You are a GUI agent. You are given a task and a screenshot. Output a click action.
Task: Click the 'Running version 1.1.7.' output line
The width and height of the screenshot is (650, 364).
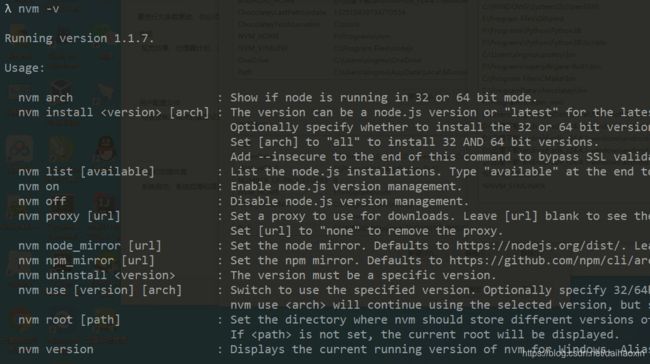tap(79, 39)
